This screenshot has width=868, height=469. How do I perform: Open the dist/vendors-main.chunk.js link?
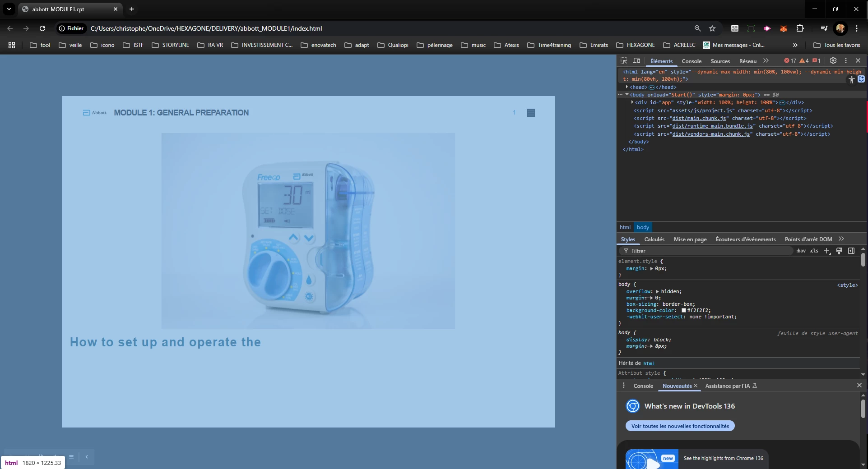(711, 134)
